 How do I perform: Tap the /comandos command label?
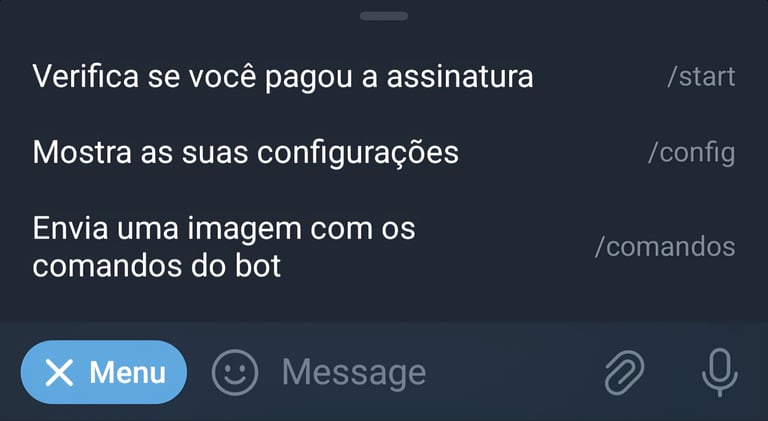click(665, 247)
